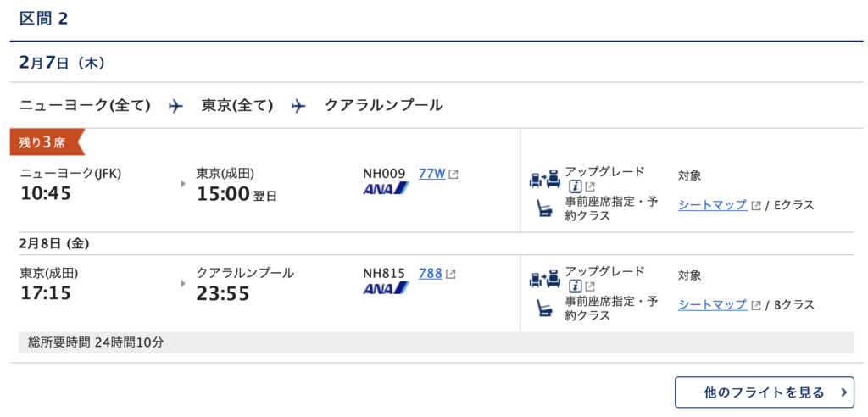Open シートマップ for the NH815 flight
The height and width of the screenshot is (417, 868).
(x=712, y=304)
